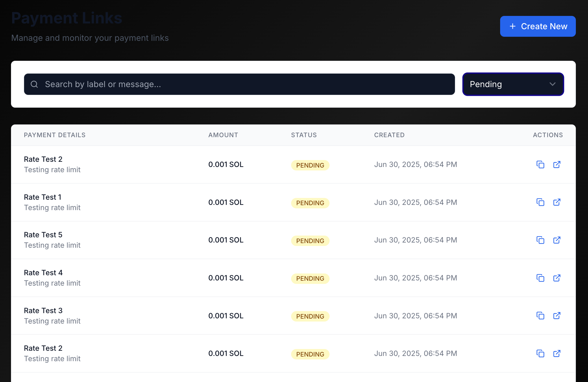This screenshot has height=382, width=588.
Task: Focus the search by label or message field
Action: pos(239,84)
